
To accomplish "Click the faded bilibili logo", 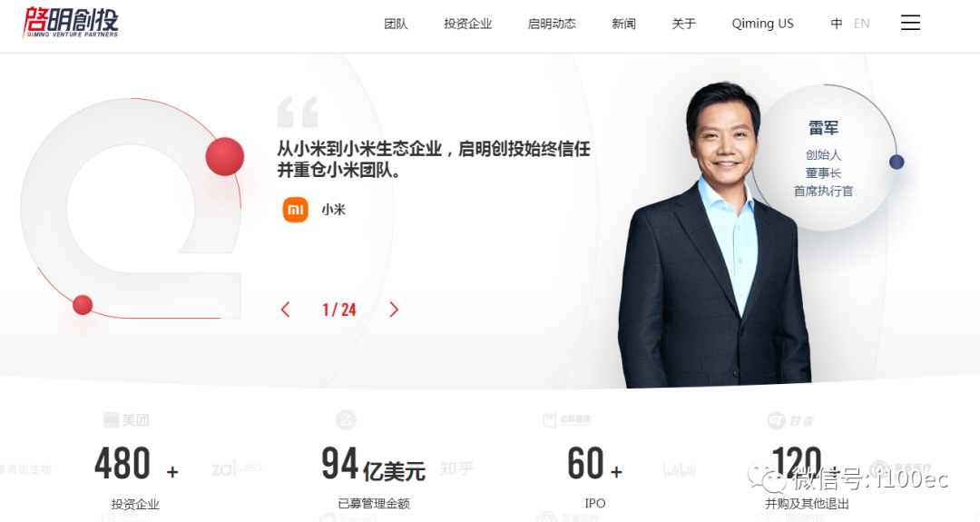I will [x=679, y=469].
